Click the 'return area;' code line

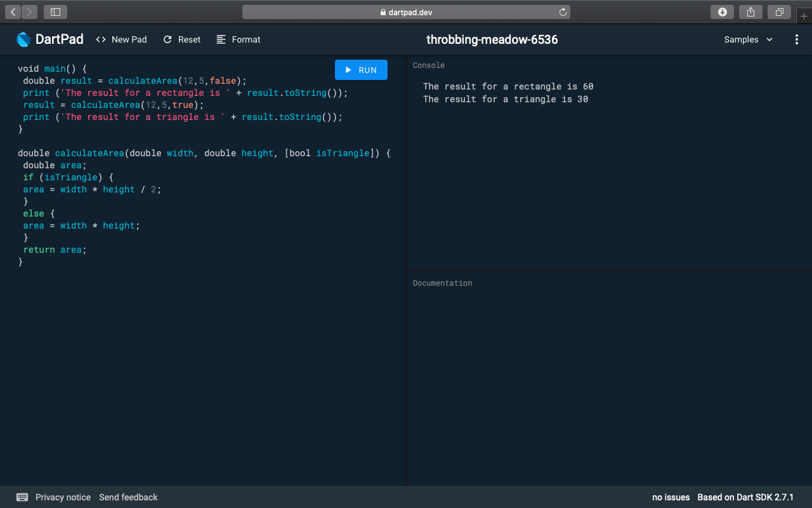tap(55, 250)
